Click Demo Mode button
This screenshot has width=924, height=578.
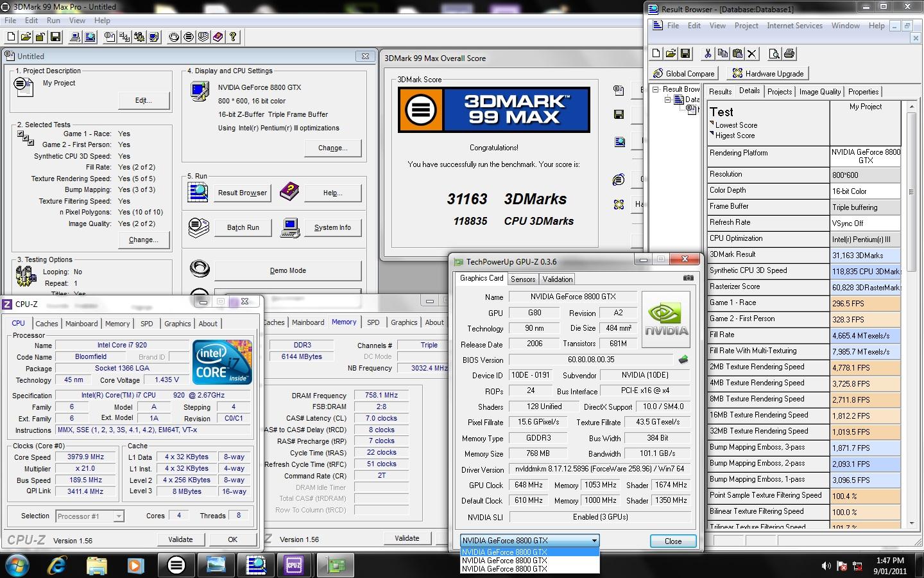(287, 270)
